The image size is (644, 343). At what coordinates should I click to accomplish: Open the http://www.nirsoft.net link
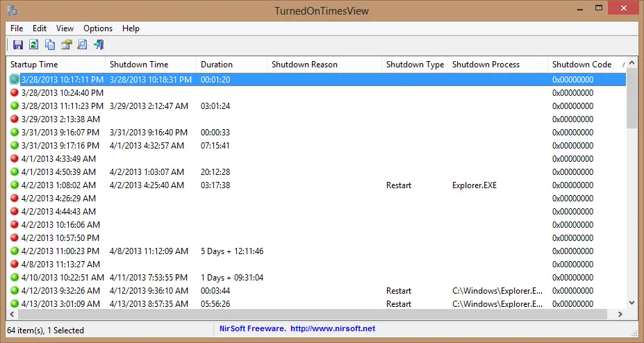click(333, 328)
